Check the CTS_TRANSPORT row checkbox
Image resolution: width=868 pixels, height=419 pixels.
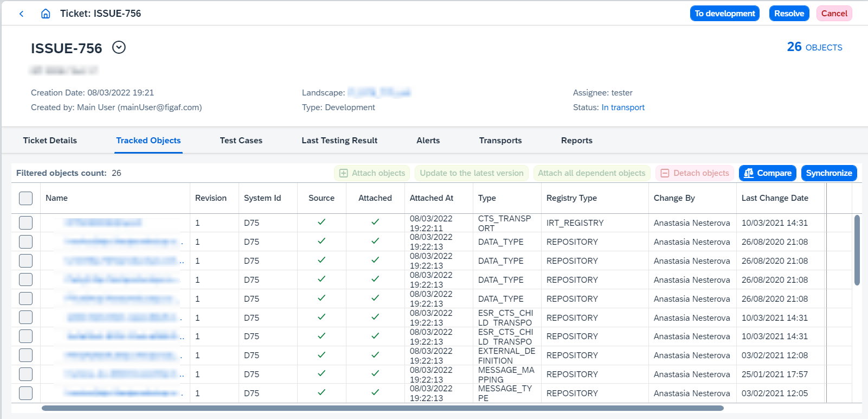[25, 223]
